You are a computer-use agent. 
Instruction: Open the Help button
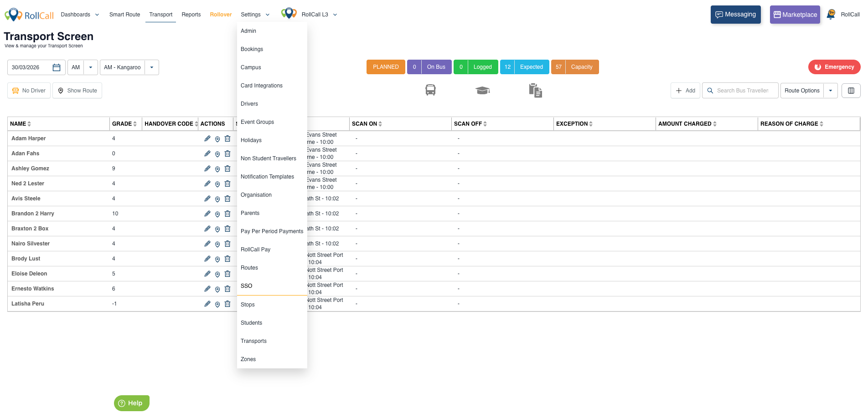[x=131, y=403]
